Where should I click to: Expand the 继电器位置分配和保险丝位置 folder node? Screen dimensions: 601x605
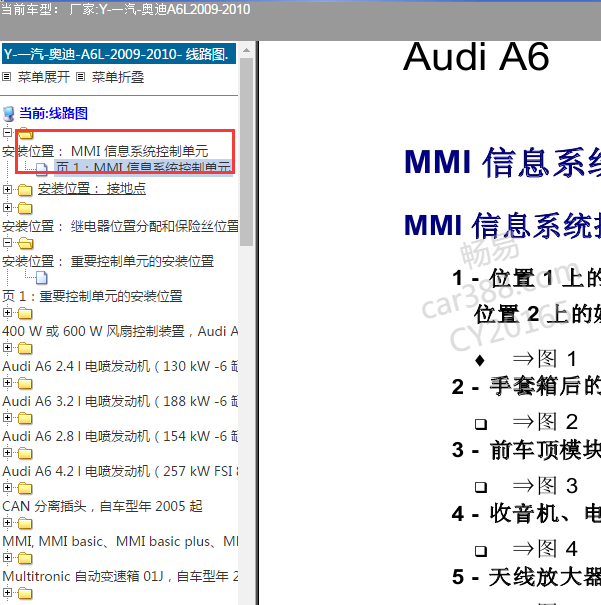(x=7, y=208)
